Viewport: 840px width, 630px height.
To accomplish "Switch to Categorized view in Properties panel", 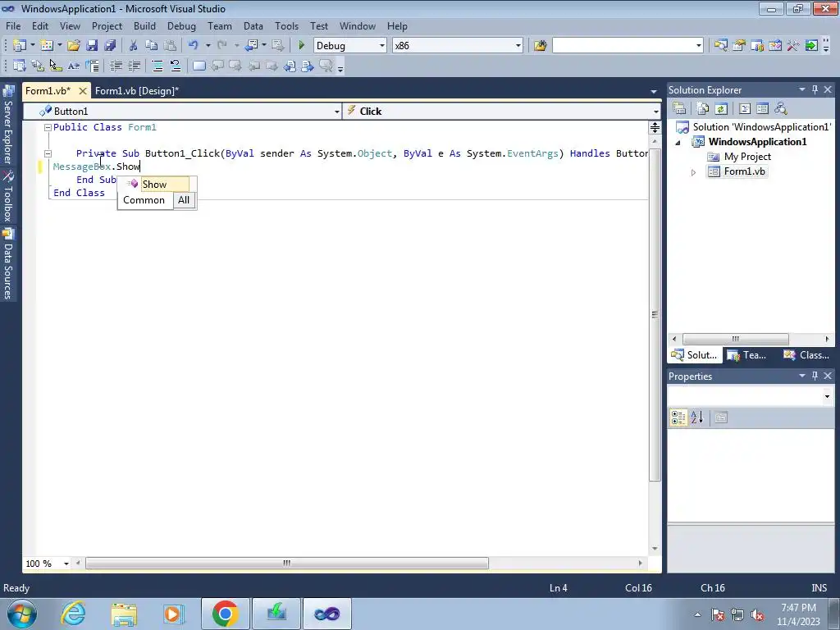I will [678, 418].
